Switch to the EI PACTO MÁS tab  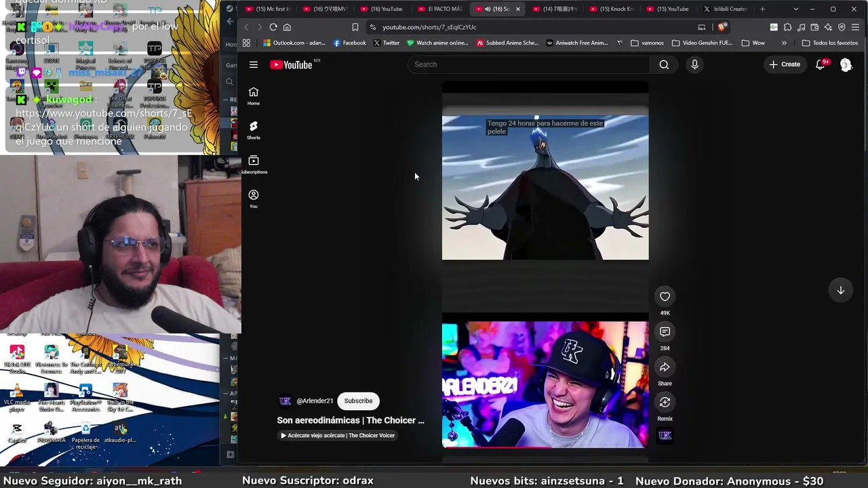click(x=440, y=9)
